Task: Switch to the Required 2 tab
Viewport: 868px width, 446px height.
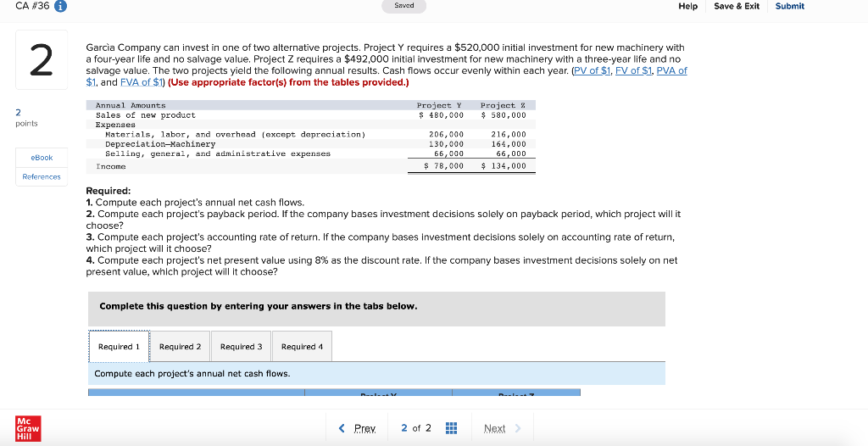Action: coord(180,346)
